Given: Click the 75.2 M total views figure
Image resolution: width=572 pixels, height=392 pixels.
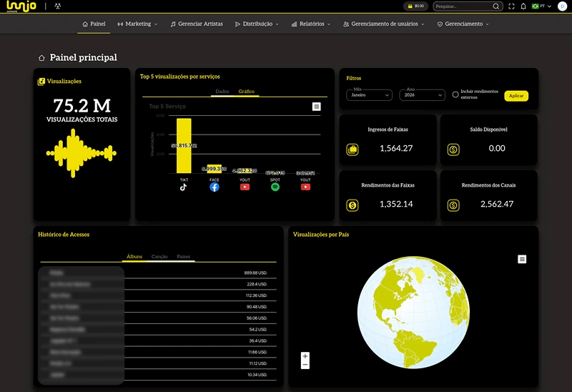Looking at the screenshot, I should click(82, 106).
